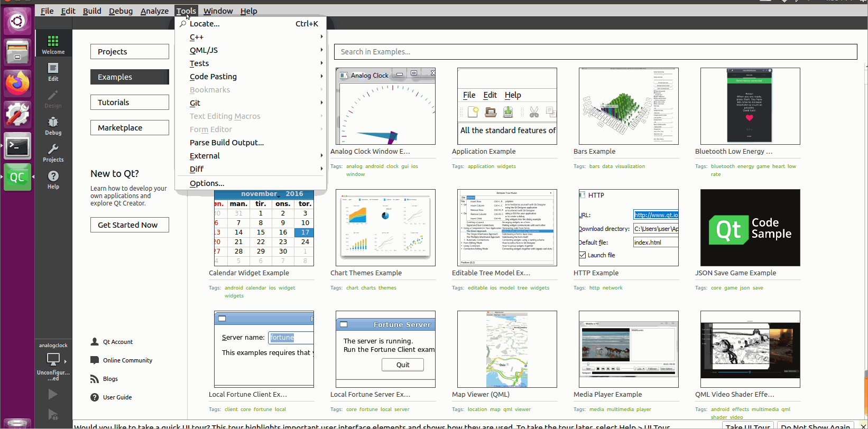868x429 pixels.
Task: Click the User Guide question icon
Action: pos(95,397)
